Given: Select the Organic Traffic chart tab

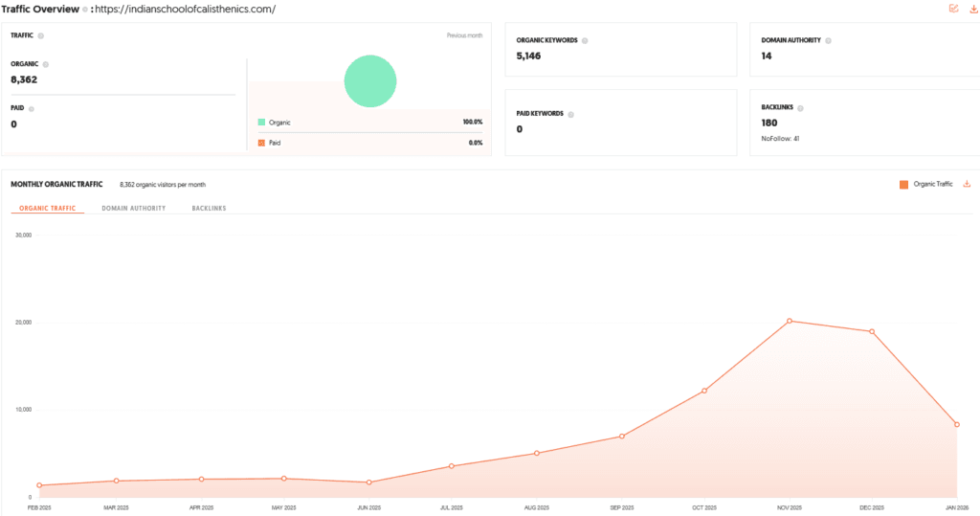Looking at the screenshot, I should [48, 208].
